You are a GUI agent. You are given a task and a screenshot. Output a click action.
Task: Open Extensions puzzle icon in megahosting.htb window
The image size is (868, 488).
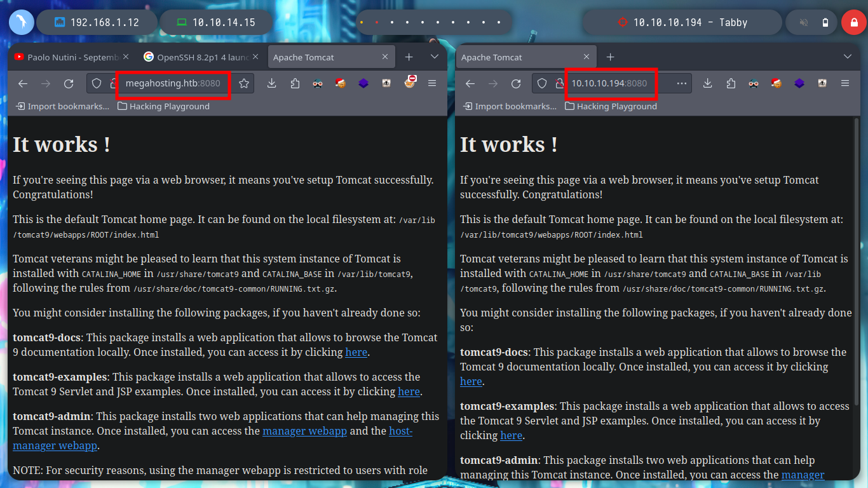pos(295,83)
